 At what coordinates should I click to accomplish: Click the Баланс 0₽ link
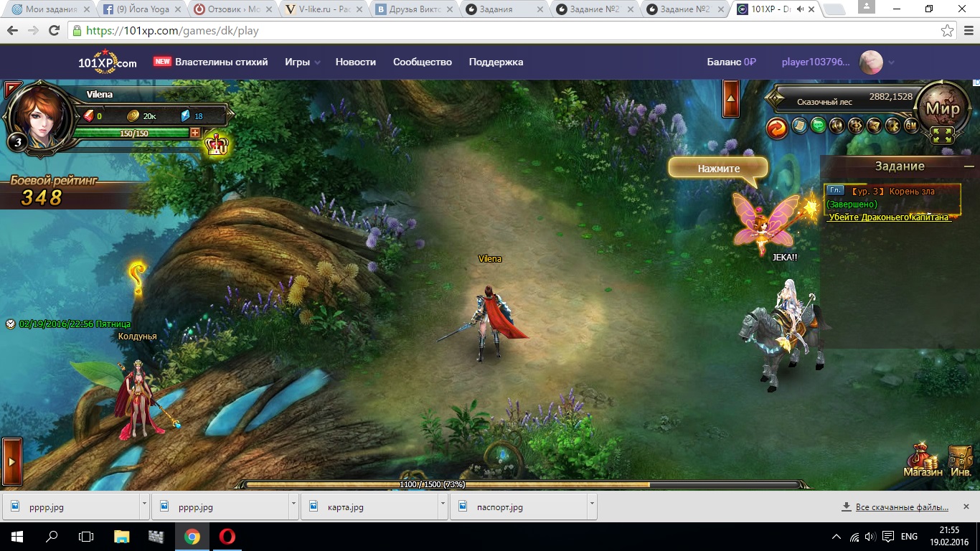tap(732, 62)
